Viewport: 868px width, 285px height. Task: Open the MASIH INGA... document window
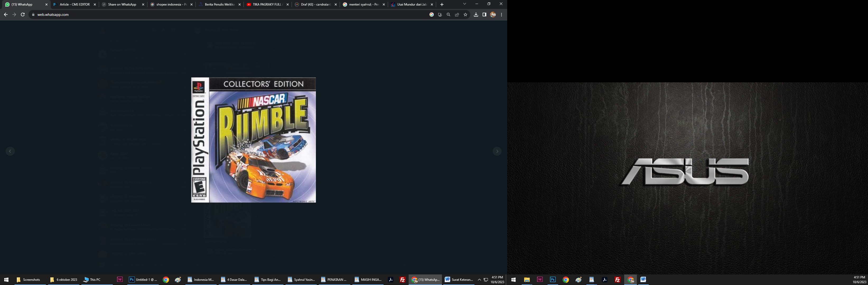[x=368, y=280]
